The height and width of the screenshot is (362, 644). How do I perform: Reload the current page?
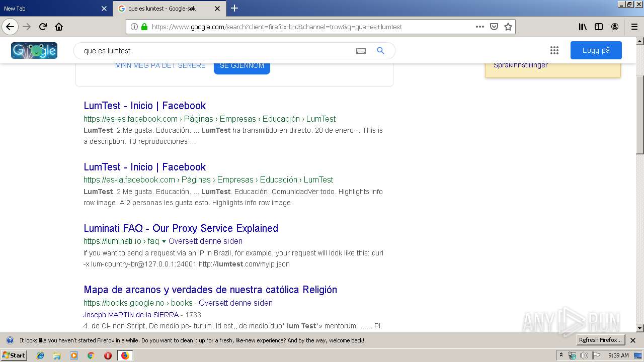click(43, 27)
